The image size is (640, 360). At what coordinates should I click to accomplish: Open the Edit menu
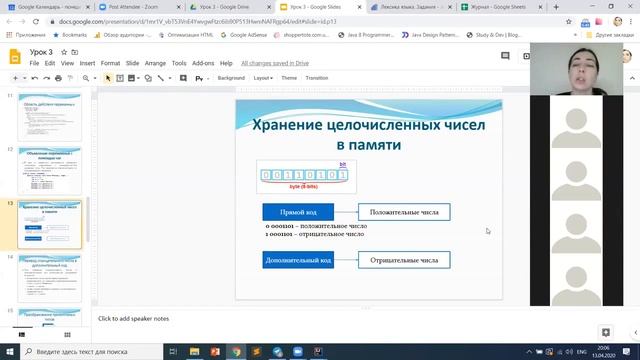[50, 63]
